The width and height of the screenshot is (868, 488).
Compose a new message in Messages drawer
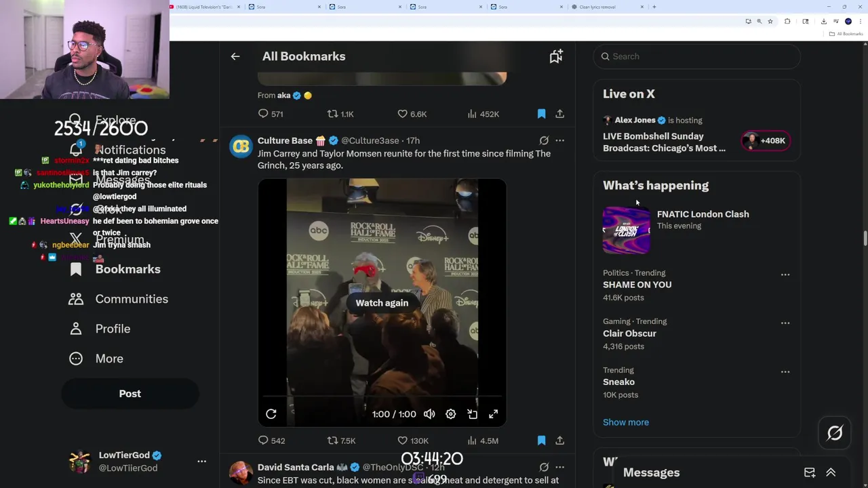[810, 472]
